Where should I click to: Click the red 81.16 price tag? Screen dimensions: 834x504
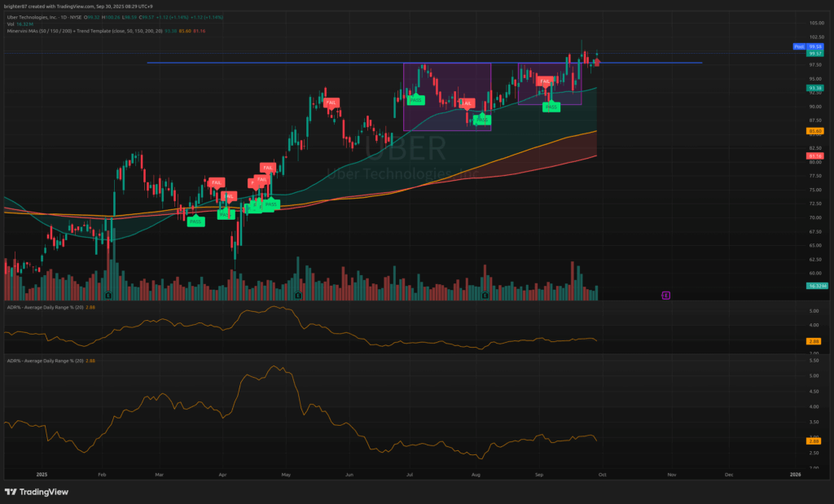pos(815,156)
